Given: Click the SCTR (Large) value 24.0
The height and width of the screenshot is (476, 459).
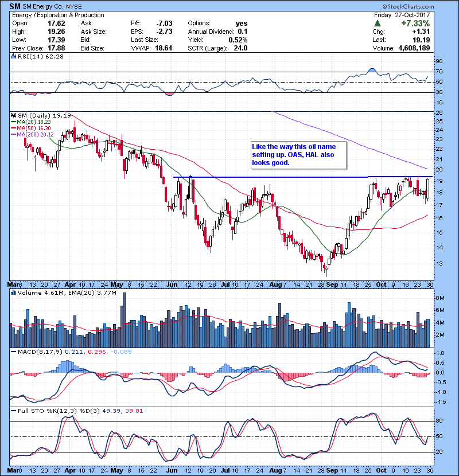Looking at the screenshot, I should tap(240, 48).
